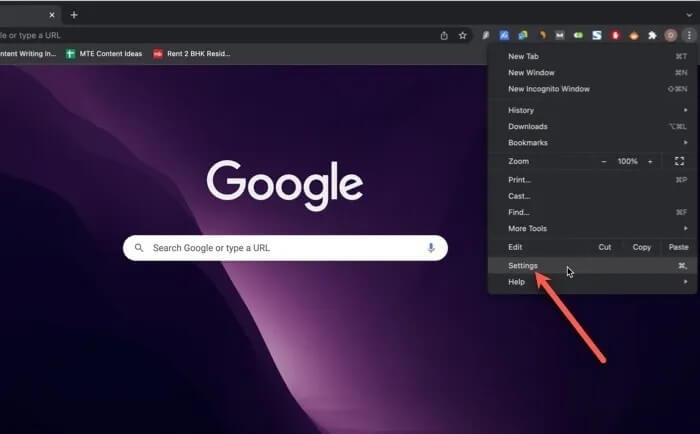
Task: Open Settings from the menu
Action: pos(592,266)
